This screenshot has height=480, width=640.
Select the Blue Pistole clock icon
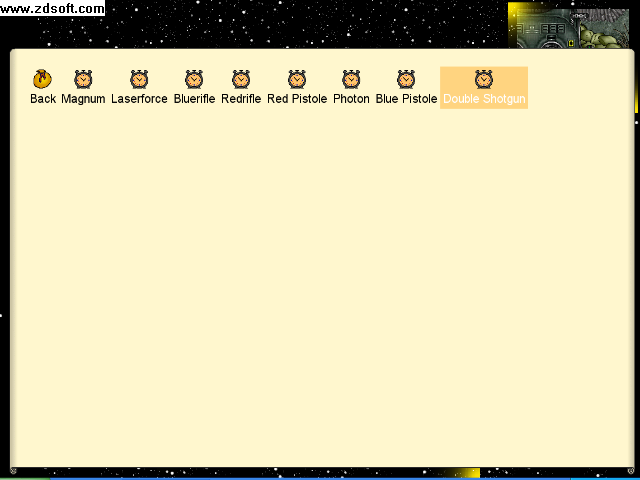pos(406,79)
